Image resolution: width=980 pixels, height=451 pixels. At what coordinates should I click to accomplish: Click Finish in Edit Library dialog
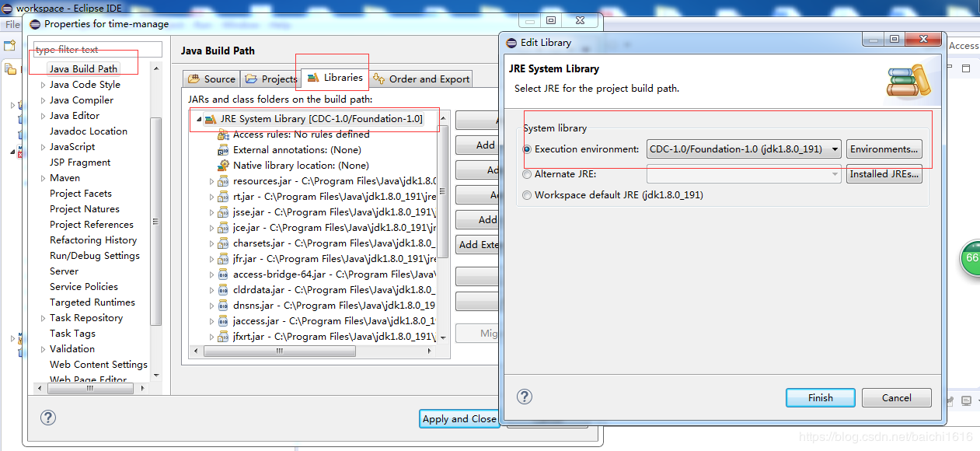(821, 397)
